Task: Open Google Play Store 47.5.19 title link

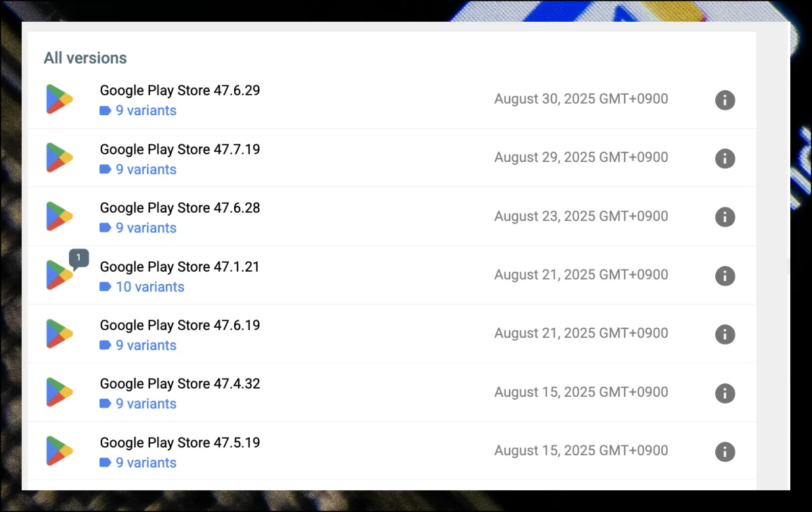Action: coord(180,443)
